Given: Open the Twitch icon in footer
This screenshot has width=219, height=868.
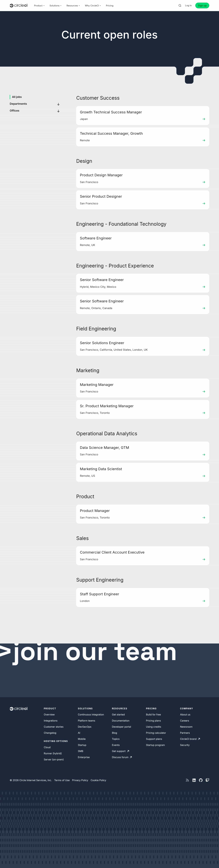Looking at the screenshot, I should [208, 780].
